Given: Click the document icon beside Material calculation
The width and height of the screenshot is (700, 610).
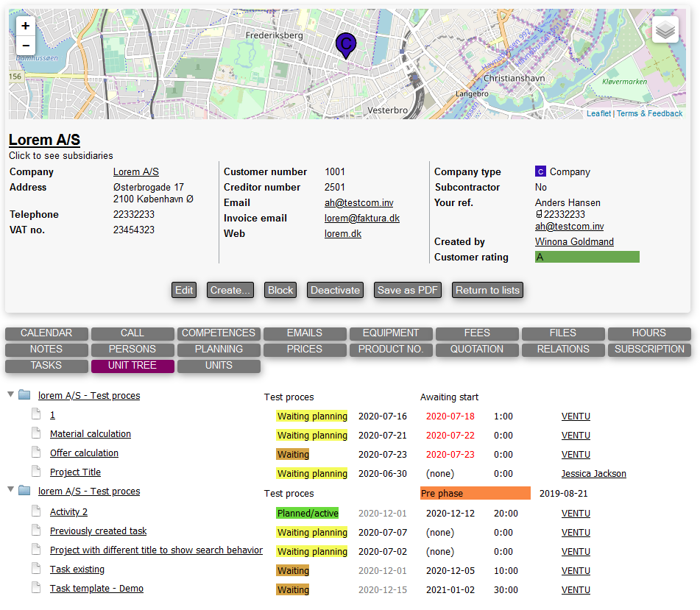Looking at the screenshot, I should point(35,433).
